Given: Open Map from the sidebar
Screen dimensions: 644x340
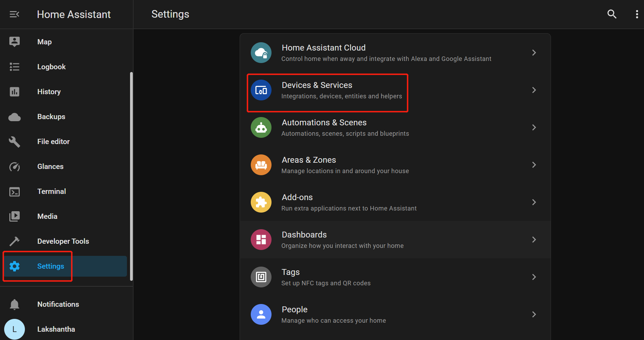Looking at the screenshot, I should (45, 42).
